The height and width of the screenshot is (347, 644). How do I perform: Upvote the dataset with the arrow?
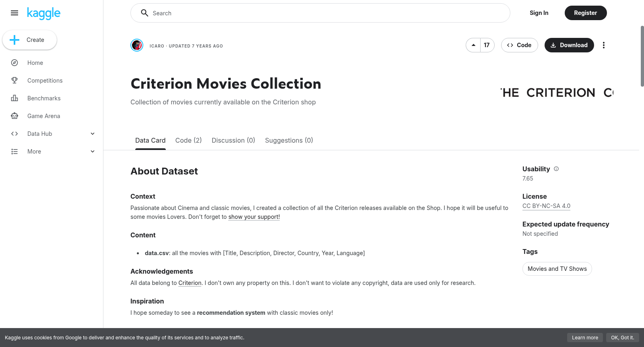[473, 45]
